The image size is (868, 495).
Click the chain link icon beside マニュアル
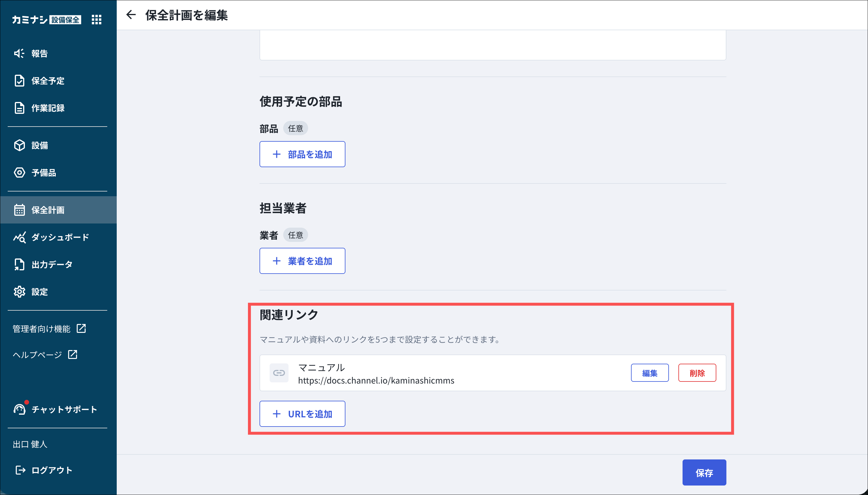[279, 373]
